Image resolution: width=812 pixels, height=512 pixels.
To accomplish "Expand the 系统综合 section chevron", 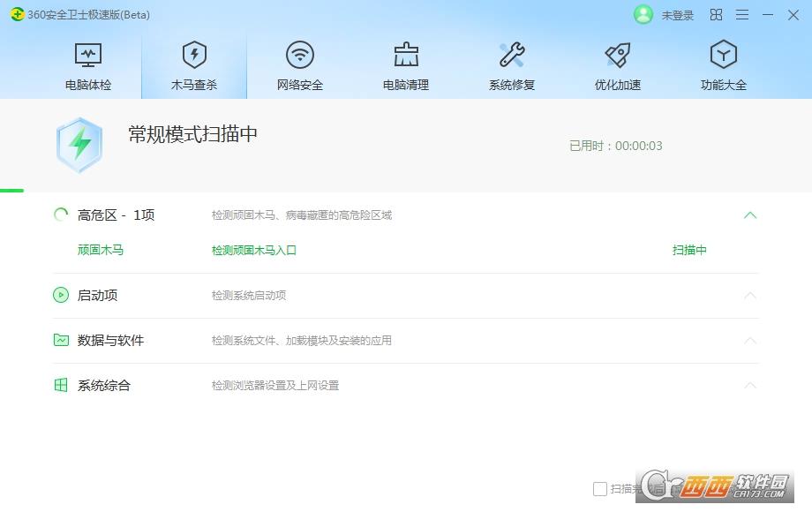I will click(750, 385).
